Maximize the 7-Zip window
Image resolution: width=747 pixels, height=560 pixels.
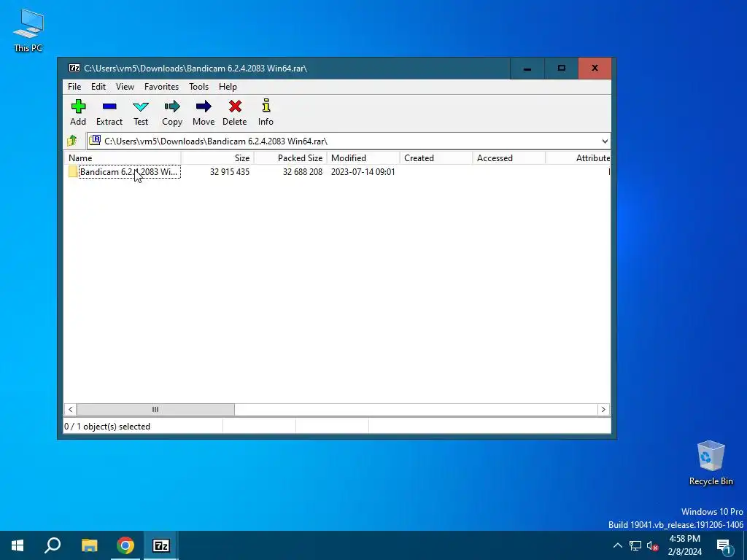(x=561, y=69)
